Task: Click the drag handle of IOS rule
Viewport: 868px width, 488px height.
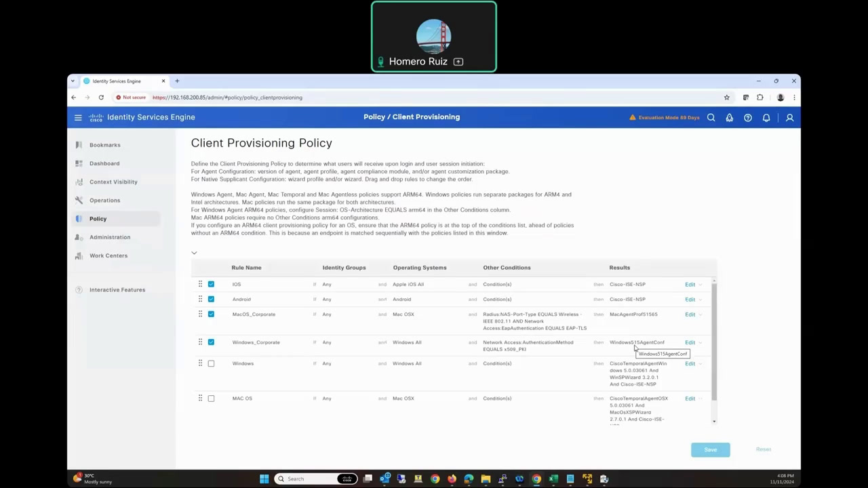Action: point(200,284)
